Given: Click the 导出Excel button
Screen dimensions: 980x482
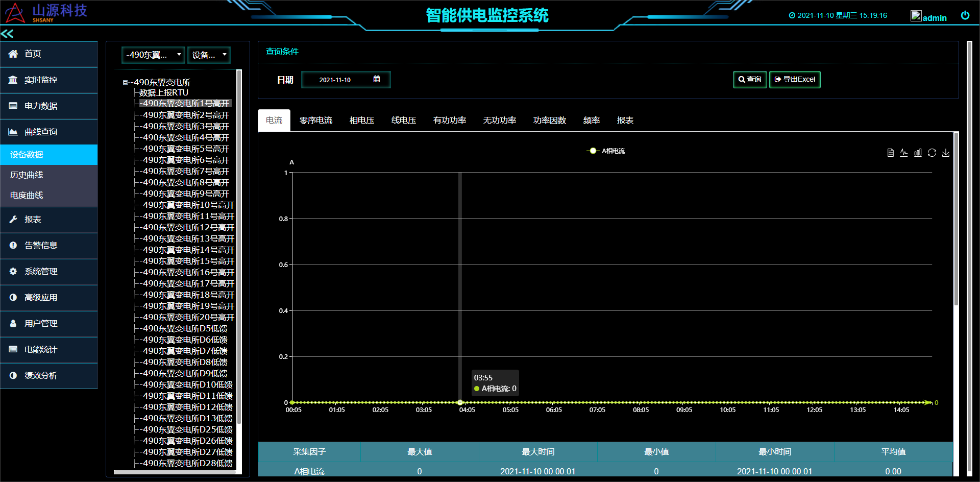Looking at the screenshot, I should click(794, 80).
